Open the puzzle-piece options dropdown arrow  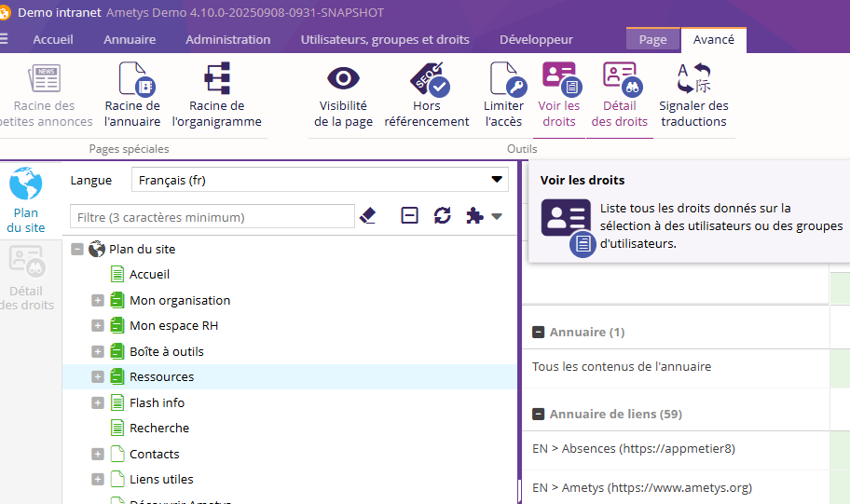click(497, 216)
